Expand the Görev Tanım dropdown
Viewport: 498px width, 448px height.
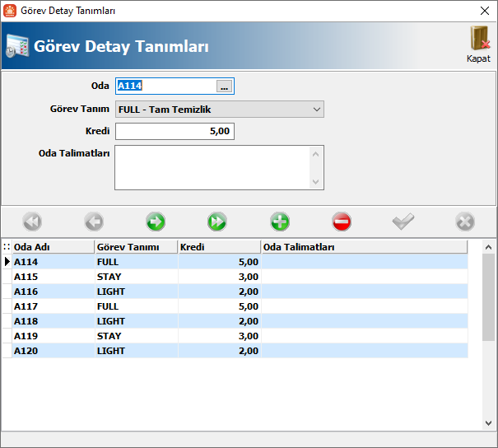click(x=317, y=109)
